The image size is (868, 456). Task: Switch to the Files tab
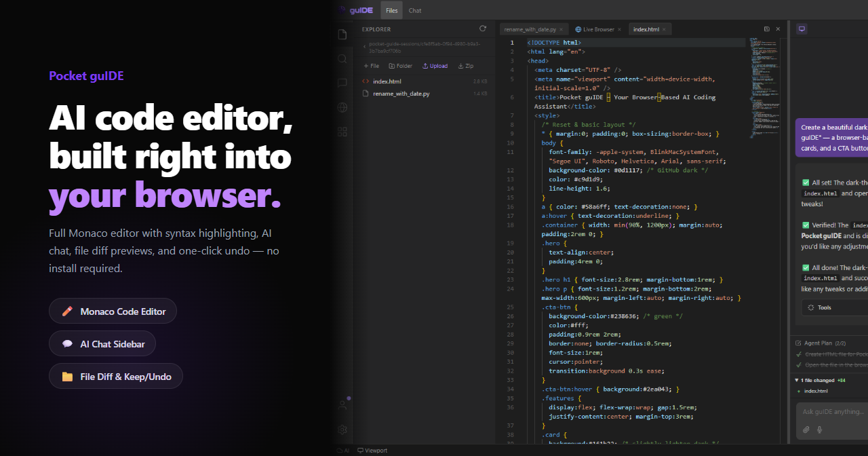pos(392,10)
